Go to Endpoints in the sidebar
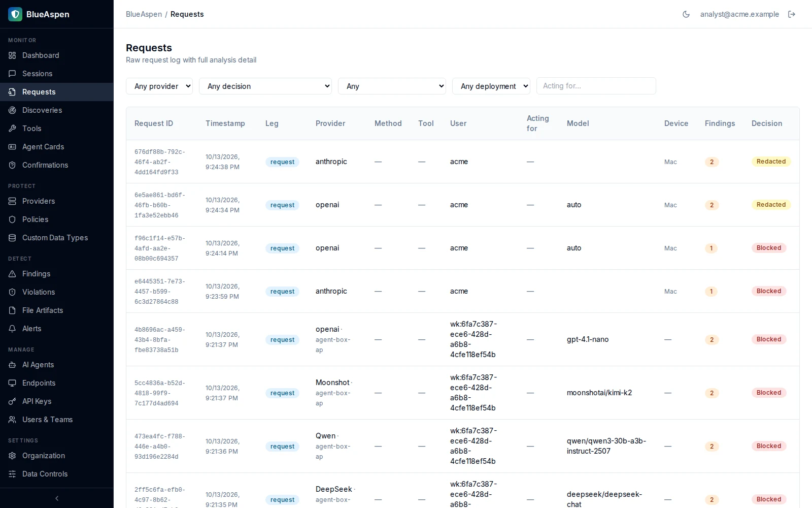812x508 pixels. (57, 383)
